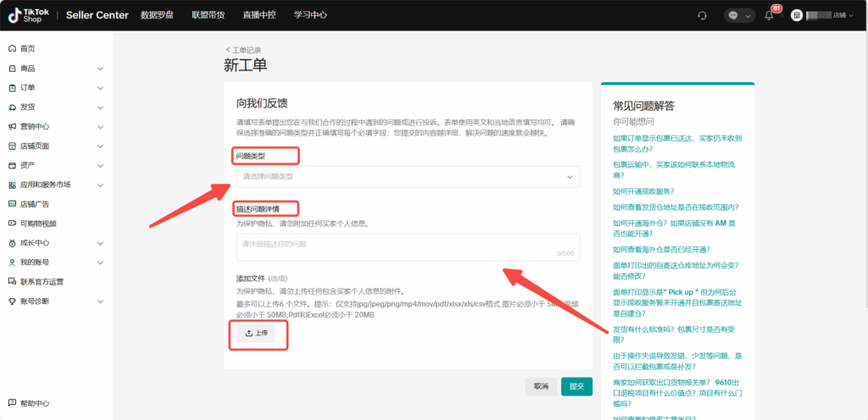Click the 店铺页面 store icon
The image size is (868, 420).
(12, 146)
